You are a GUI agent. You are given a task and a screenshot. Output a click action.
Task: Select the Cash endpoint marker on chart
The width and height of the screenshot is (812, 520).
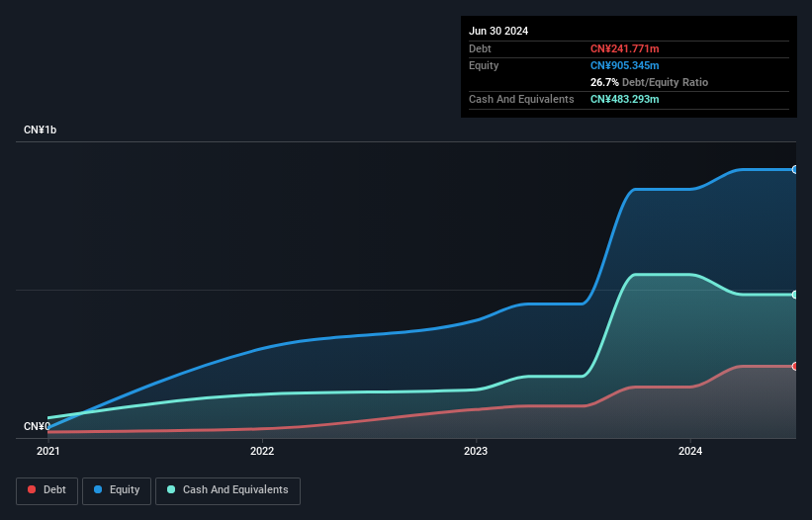coord(795,295)
